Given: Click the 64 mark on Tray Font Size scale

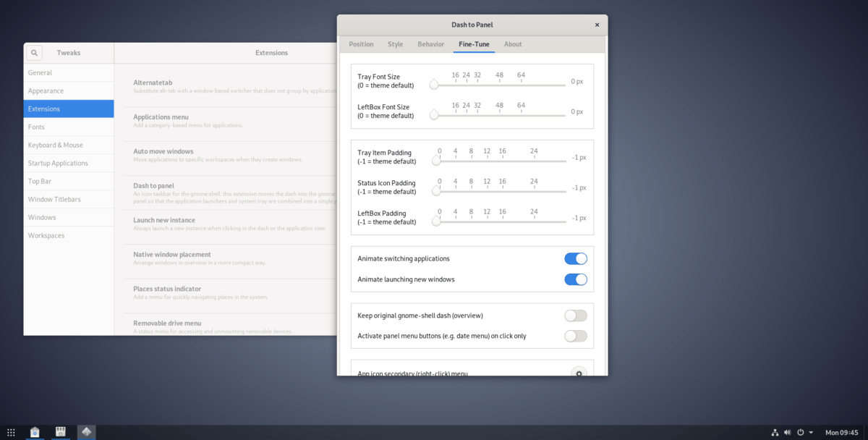Looking at the screenshot, I should tap(521, 75).
